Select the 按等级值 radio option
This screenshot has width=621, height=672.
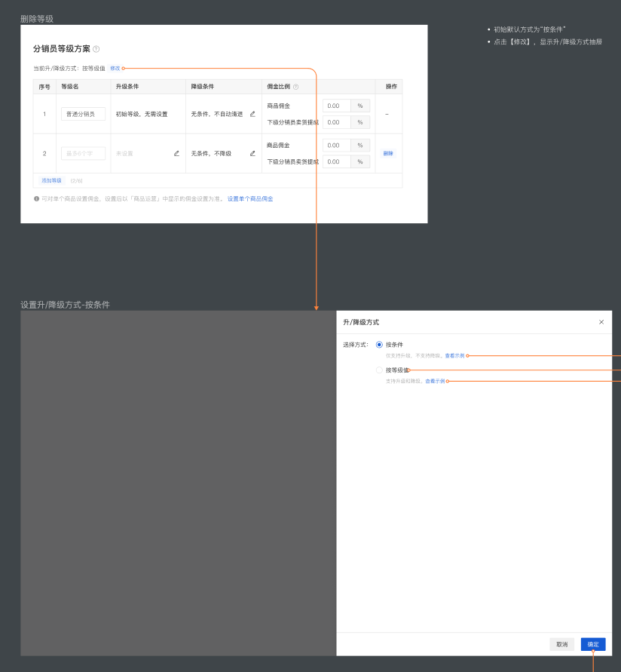[x=379, y=370]
